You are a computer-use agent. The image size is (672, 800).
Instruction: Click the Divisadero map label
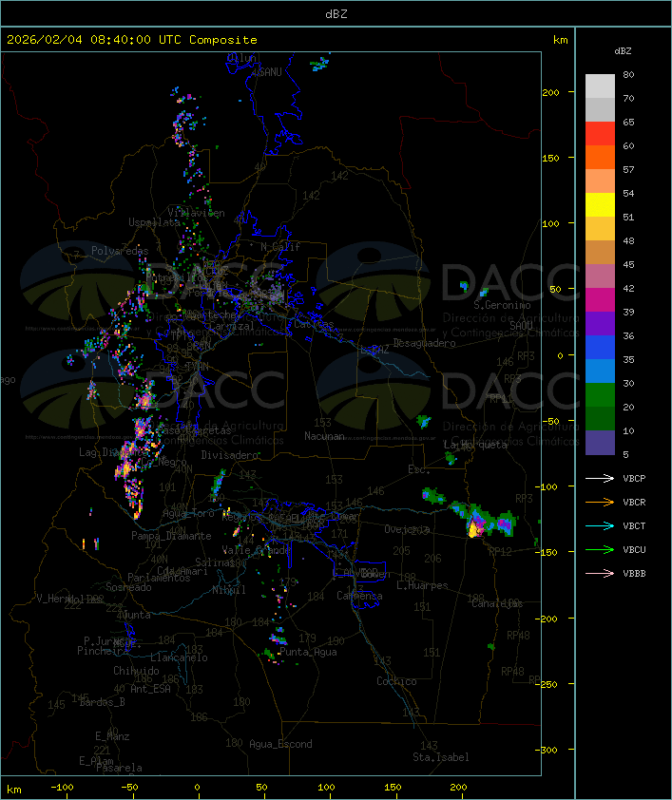[229, 455]
